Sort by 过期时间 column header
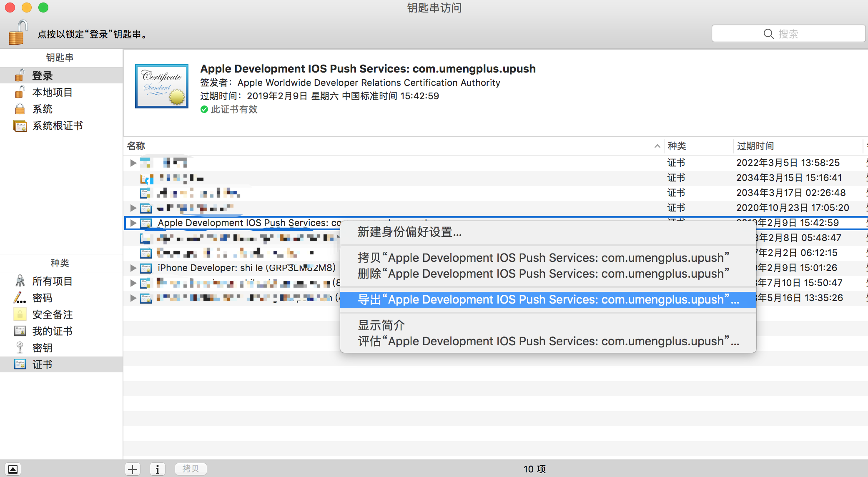Screen dimensions: 868x477 point(798,146)
